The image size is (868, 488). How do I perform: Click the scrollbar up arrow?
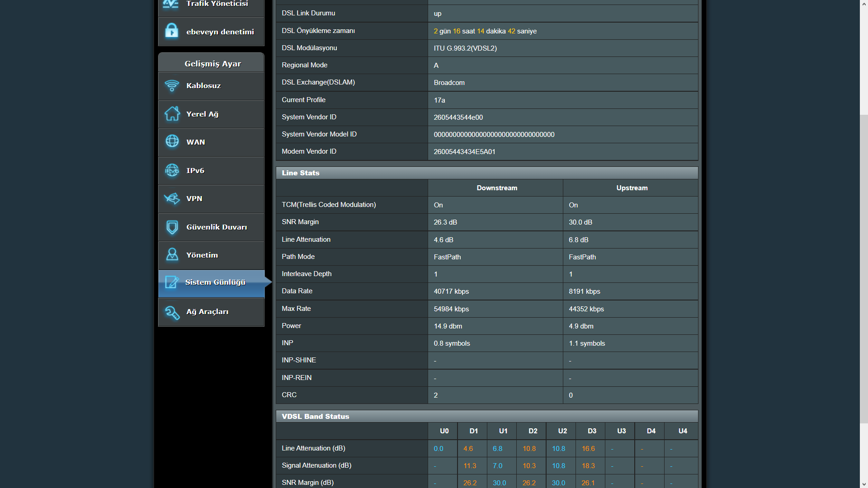863,4
